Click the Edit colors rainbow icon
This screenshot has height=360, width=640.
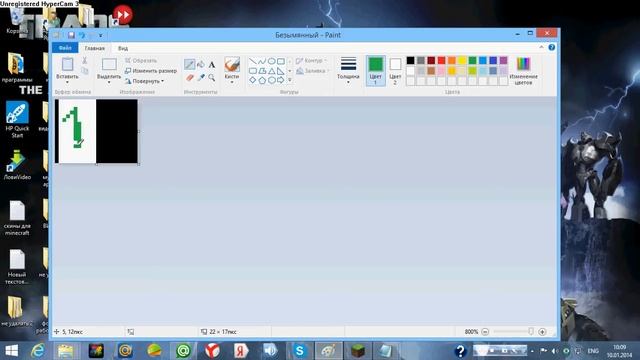click(523, 64)
